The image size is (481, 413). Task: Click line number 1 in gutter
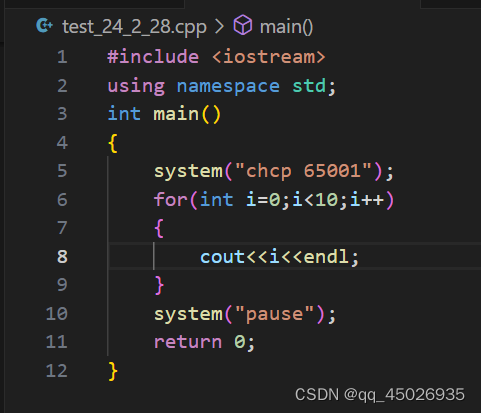point(62,57)
